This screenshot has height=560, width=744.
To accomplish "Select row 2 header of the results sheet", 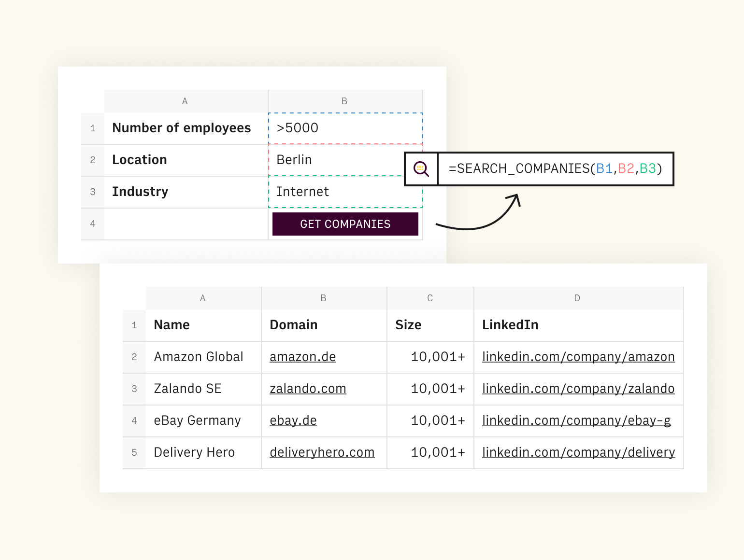I will [x=134, y=357].
